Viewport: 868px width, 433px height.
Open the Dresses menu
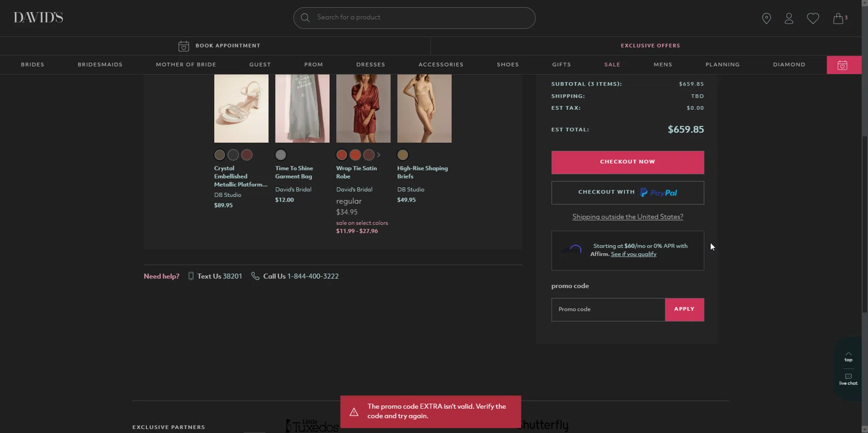click(x=370, y=65)
